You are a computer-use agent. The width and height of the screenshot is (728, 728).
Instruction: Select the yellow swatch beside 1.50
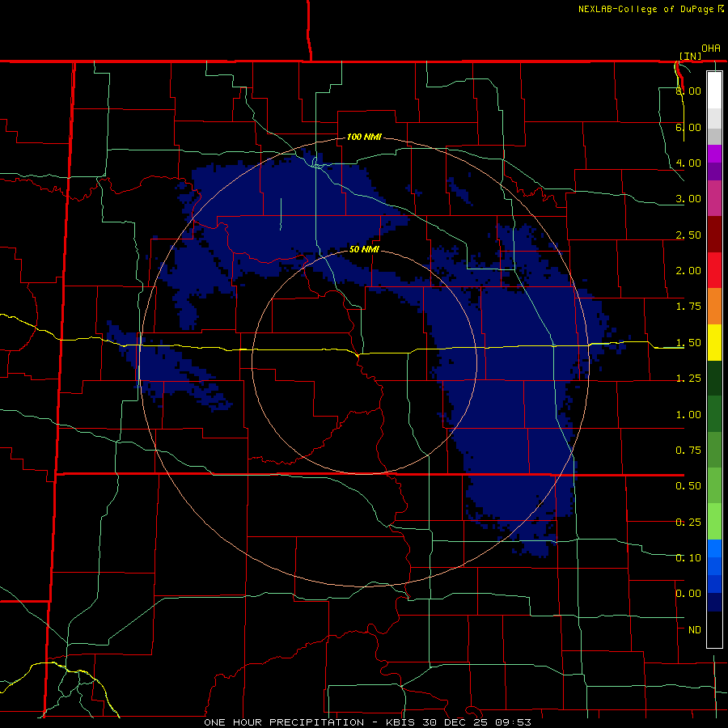point(714,342)
